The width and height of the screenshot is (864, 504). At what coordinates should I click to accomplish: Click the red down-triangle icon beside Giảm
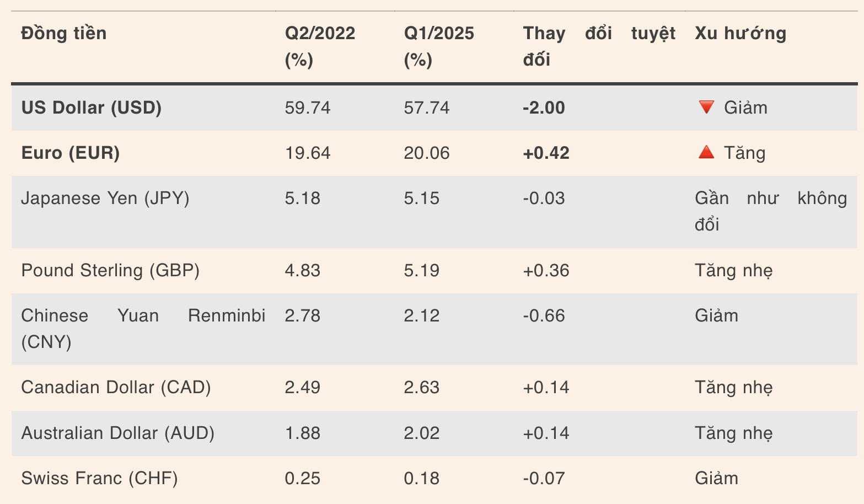point(706,107)
